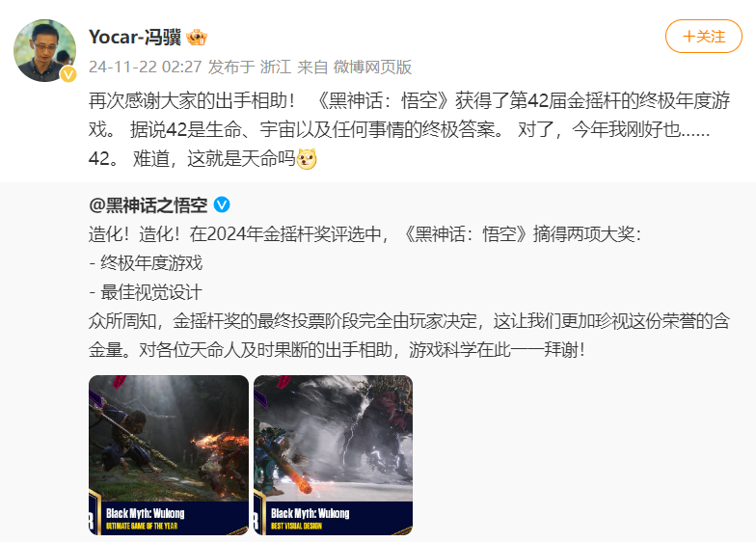
Task: Click the main post text mentioning 第42届金摇杆
Action: coord(409,129)
